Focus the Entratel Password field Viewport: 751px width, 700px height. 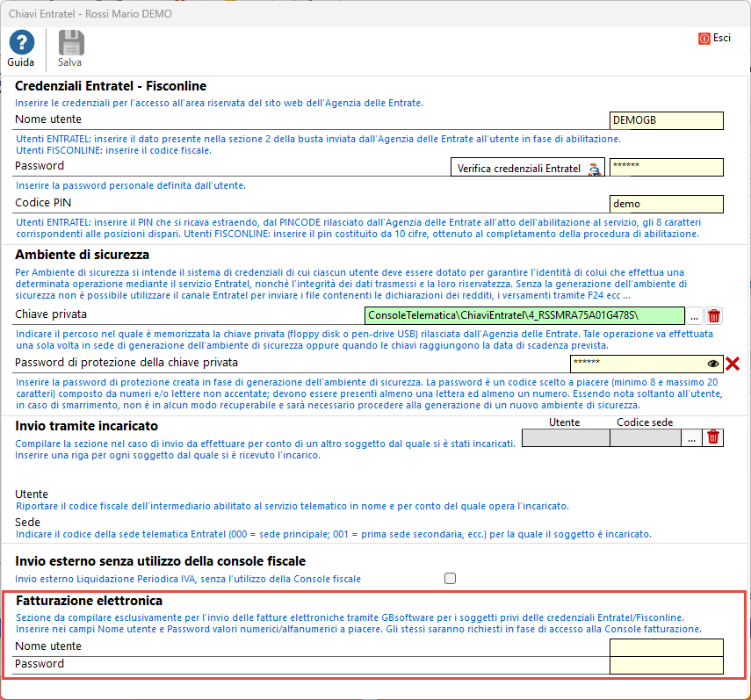click(x=666, y=167)
